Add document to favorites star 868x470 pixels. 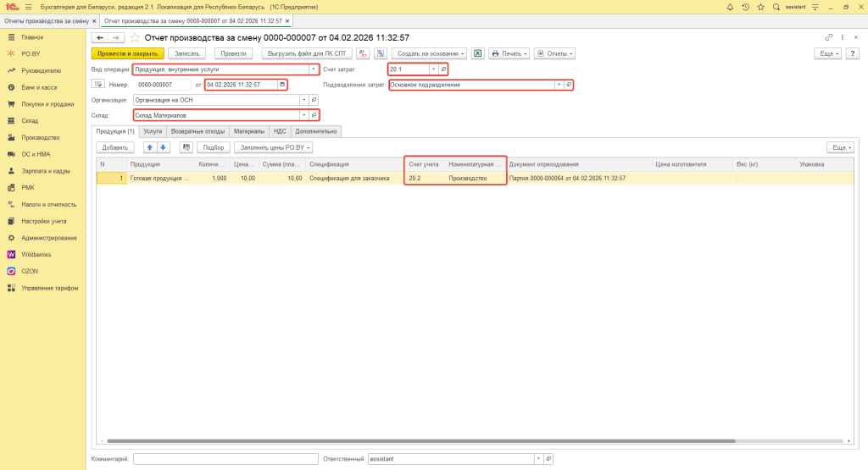(x=135, y=37)
